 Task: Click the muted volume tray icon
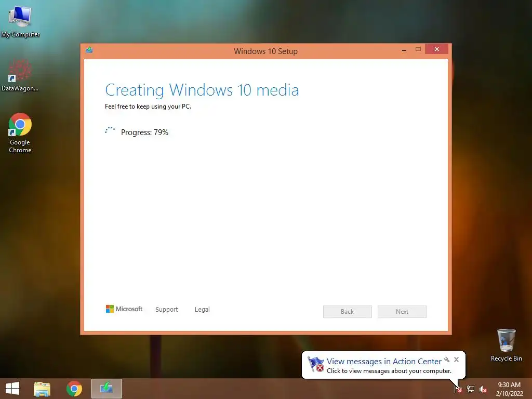point(483,389)
